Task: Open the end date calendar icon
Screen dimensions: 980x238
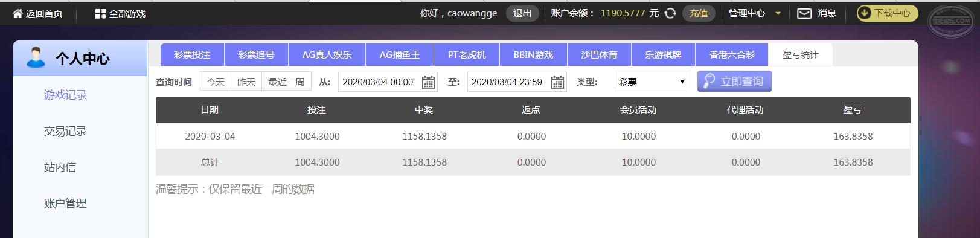Action: coord(558,82)
